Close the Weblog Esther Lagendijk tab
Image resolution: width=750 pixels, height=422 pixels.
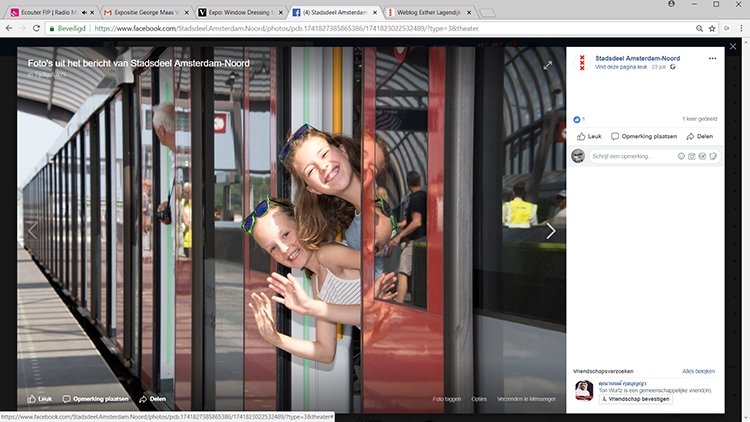click(469, 13)
